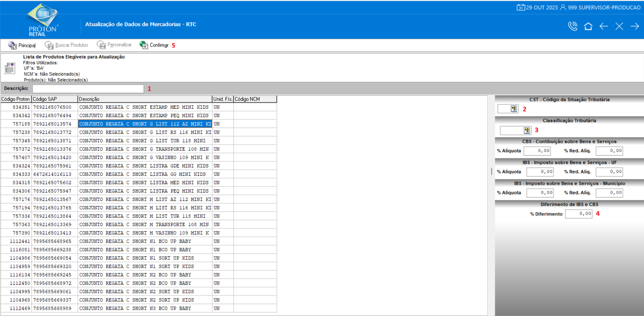Viewport: 644px width, 316px height.
Task: Sort by the Código SAP column header
Action: pos(54,99)
